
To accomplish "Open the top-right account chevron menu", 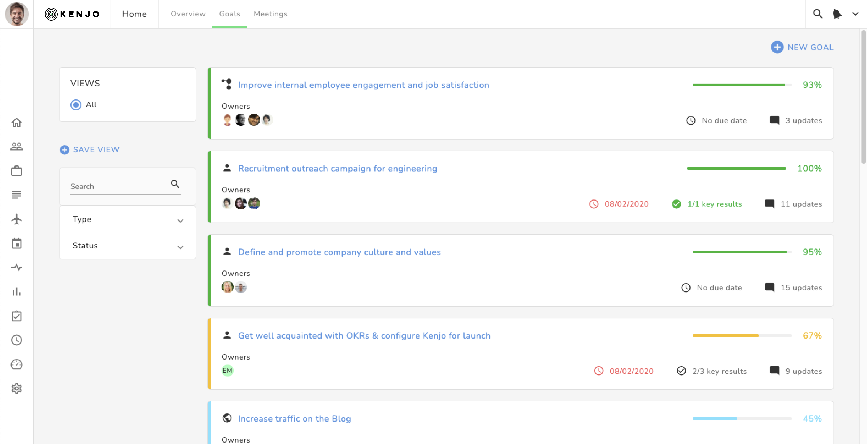I will click(855, 14).
